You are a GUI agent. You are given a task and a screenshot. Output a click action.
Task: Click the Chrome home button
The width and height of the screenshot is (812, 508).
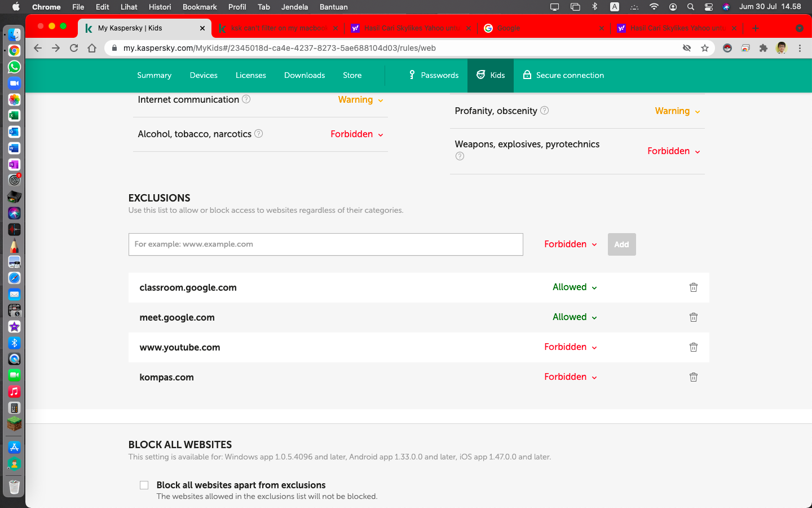(92, 48)
